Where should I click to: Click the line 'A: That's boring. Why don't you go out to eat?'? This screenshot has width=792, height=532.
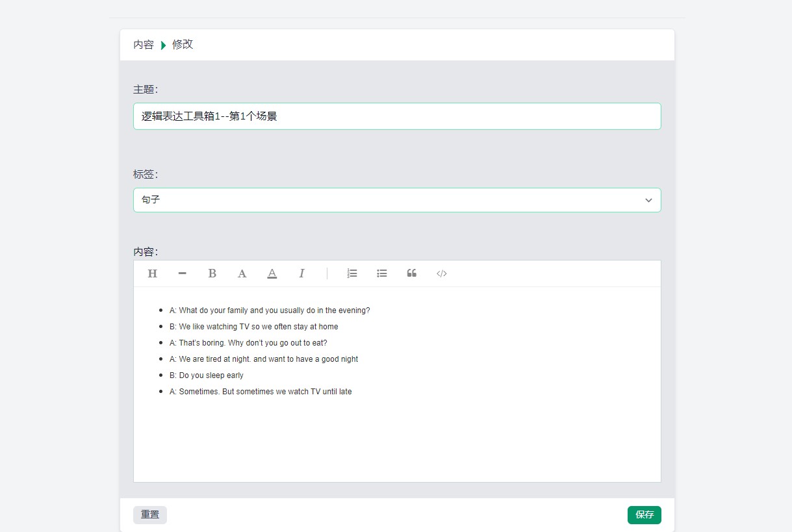[248, 343]
